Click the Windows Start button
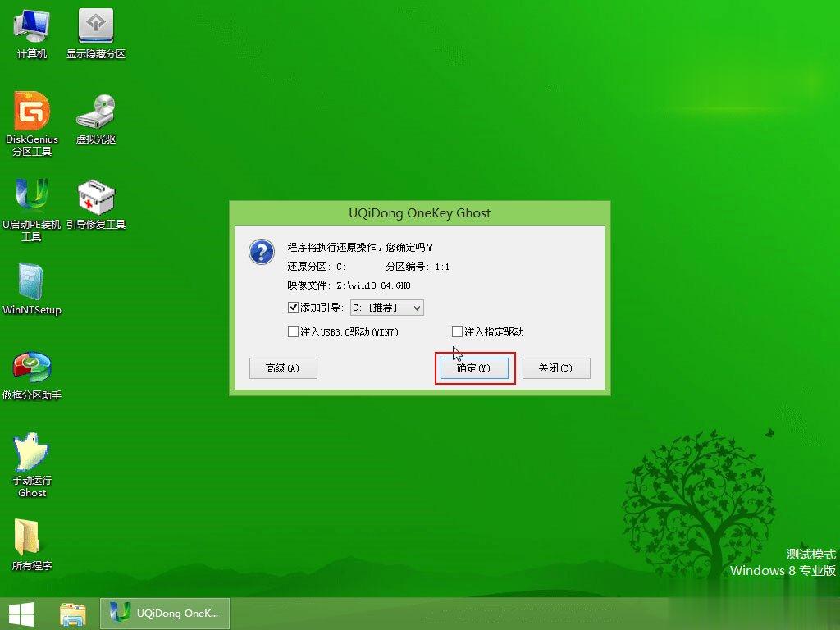The height and width of the screenshot is (630, 840). 21,614
